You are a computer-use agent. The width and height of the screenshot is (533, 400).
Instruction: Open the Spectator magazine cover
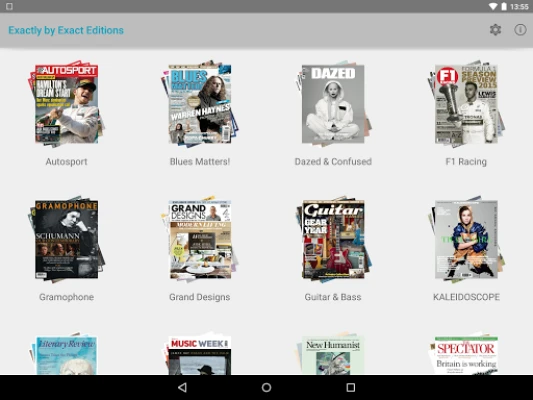466,353
